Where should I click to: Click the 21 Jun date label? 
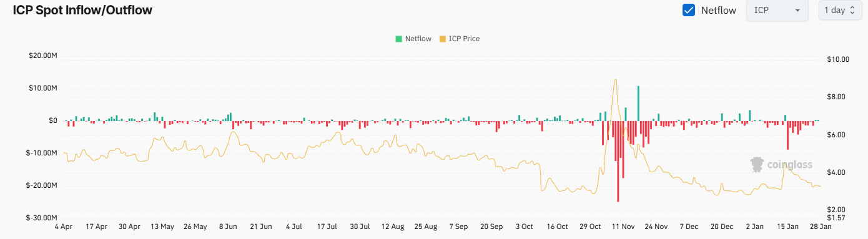pos(261,227)
